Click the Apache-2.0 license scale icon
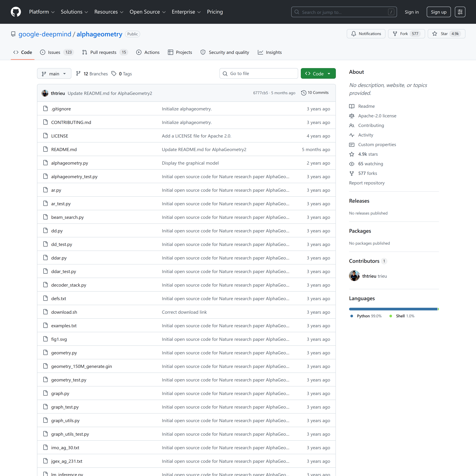Viewport: 476px width, 476px height. coord(352,116)
